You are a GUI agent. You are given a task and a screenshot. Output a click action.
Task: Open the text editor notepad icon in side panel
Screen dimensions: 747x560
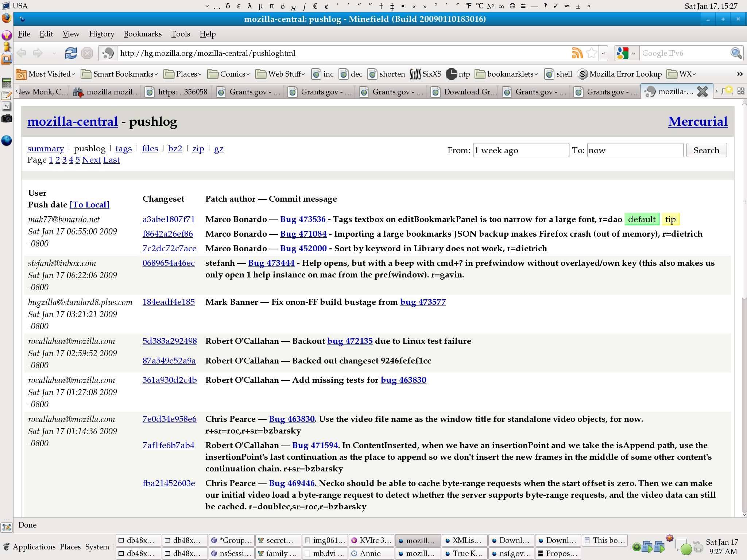point(7,96)
